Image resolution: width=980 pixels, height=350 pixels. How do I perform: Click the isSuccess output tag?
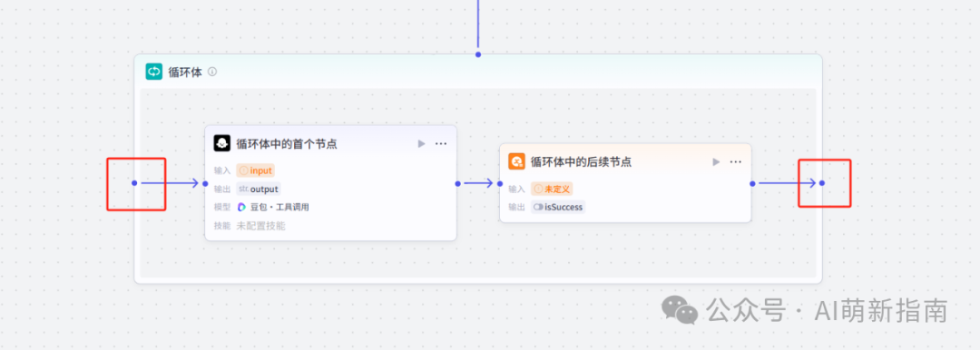click(x=558, y=207)
